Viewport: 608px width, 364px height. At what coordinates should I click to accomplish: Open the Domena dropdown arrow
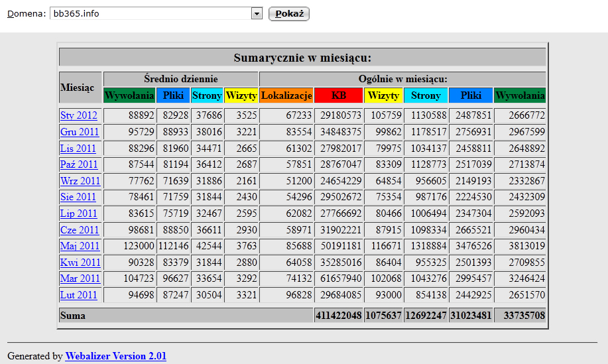click(257, 14)
